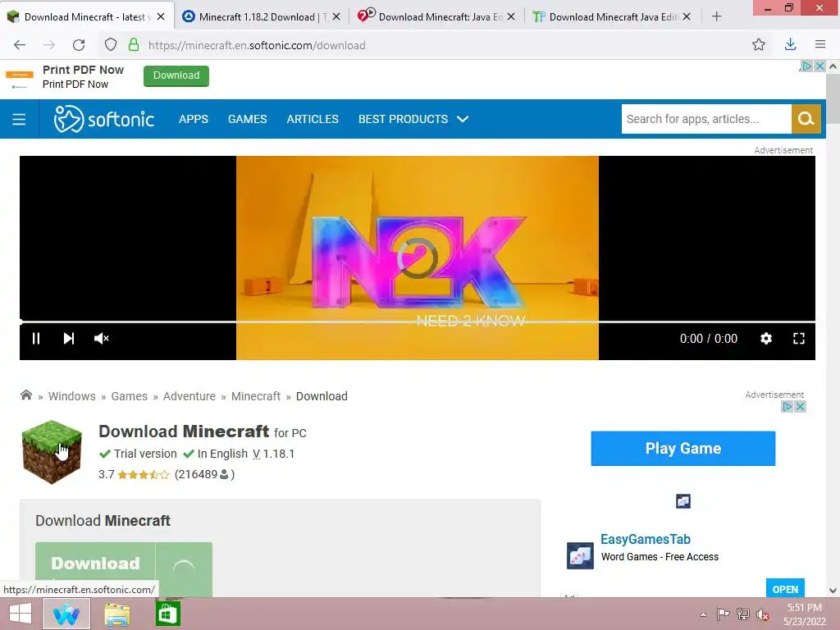Open the Action Center flag icon
This screenshot has height=630, width=840.
[x=723, y=614]
